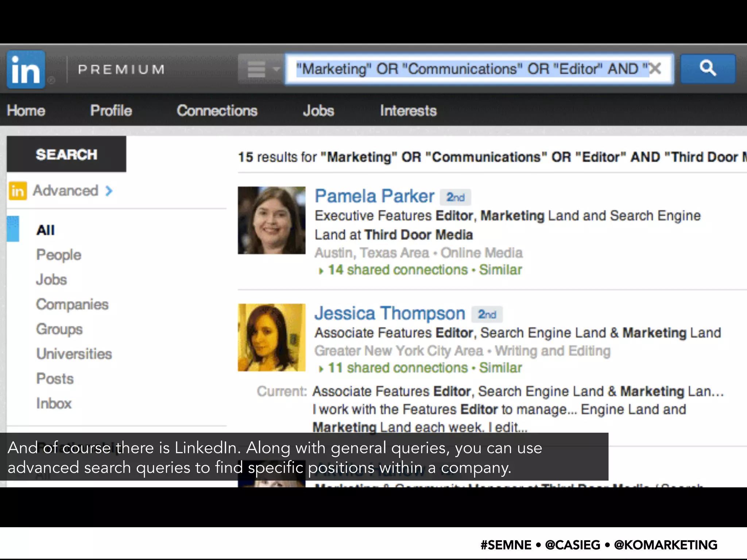This screenshot has width=747, height=560.
Task: Filter results by People
Action: (x=59, y=255)
